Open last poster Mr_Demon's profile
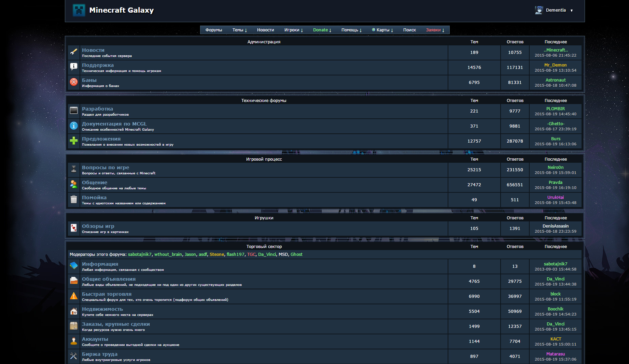The height and width of the screenshot is (364, 629). (x=555, y=65)
